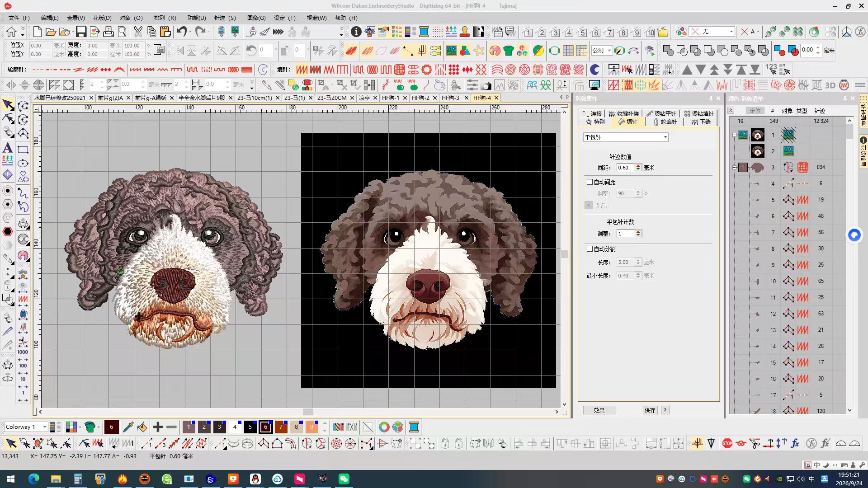This screenshot has height=488, width=868.
Task: Toggle the proportional scaling lock icon
Action: pos(159,50)
